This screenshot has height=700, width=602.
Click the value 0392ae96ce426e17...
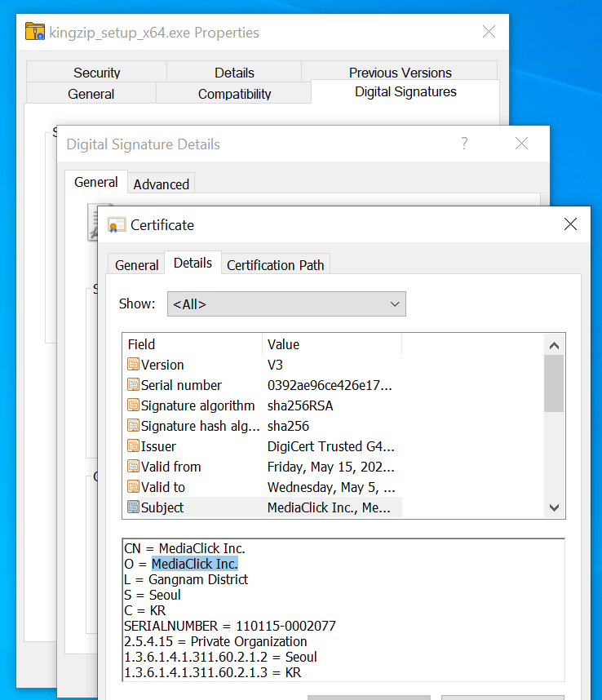click(330, 385)
